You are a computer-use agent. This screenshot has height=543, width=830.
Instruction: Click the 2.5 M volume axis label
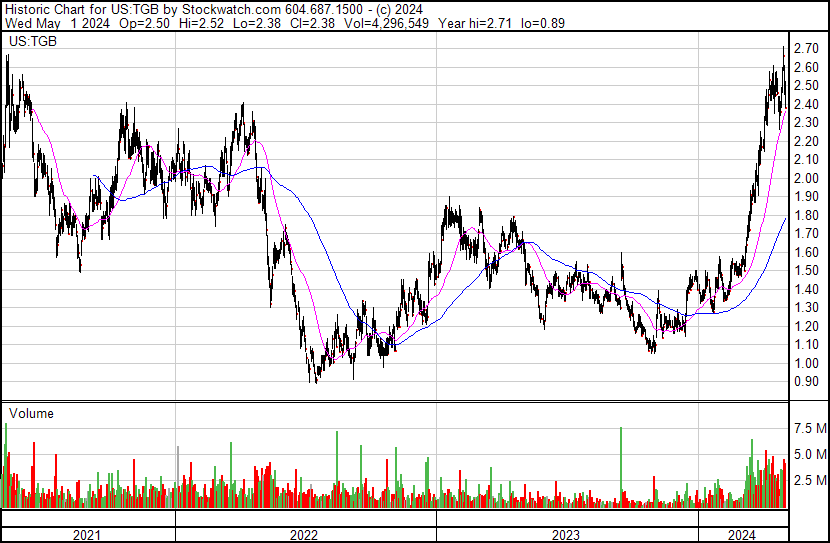coord(810,481)
